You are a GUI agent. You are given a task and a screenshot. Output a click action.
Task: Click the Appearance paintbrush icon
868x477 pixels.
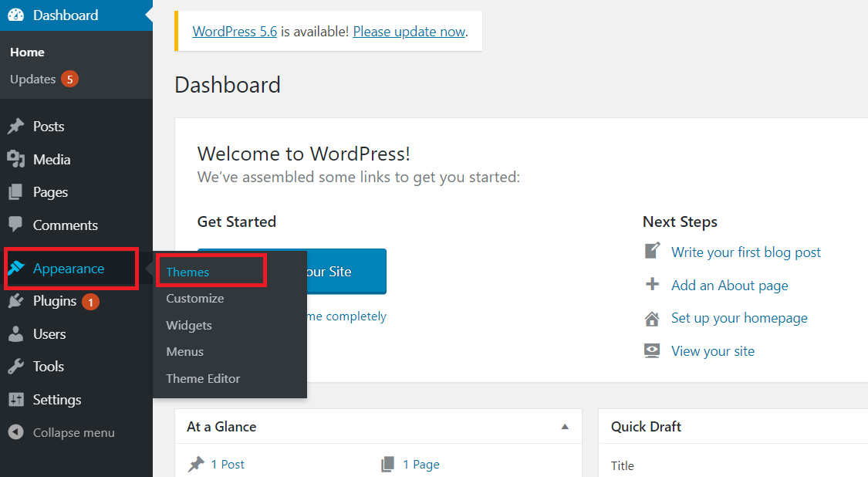[x=16, y=268]
